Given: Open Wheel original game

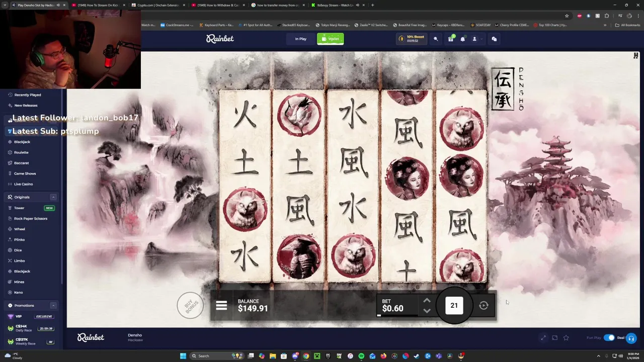Looking at the screenshot, I should pos(20,229).
